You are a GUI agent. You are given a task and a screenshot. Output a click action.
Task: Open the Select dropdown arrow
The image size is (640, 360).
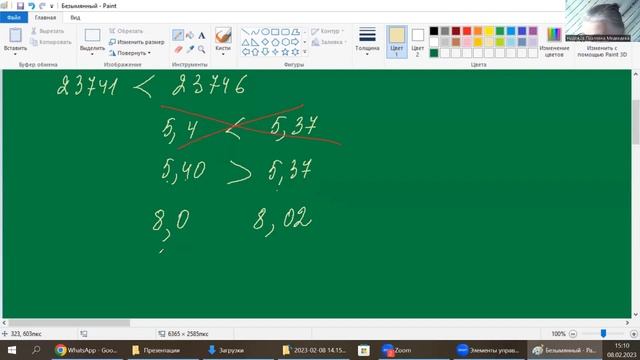click(92, 54)
